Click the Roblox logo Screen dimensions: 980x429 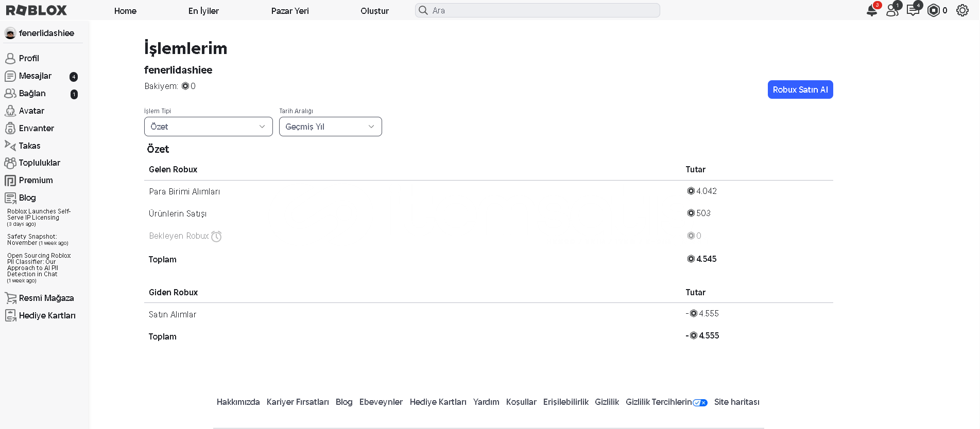pos(37,10)
